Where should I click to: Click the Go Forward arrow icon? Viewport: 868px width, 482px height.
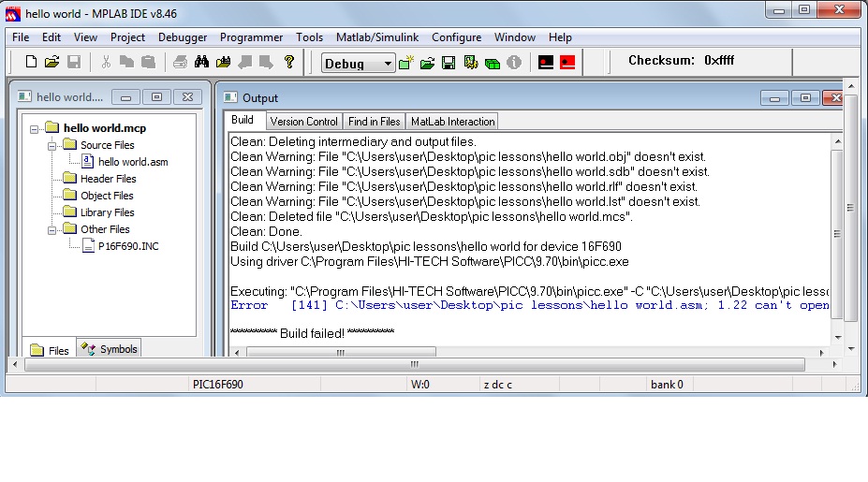coord(266,62)
